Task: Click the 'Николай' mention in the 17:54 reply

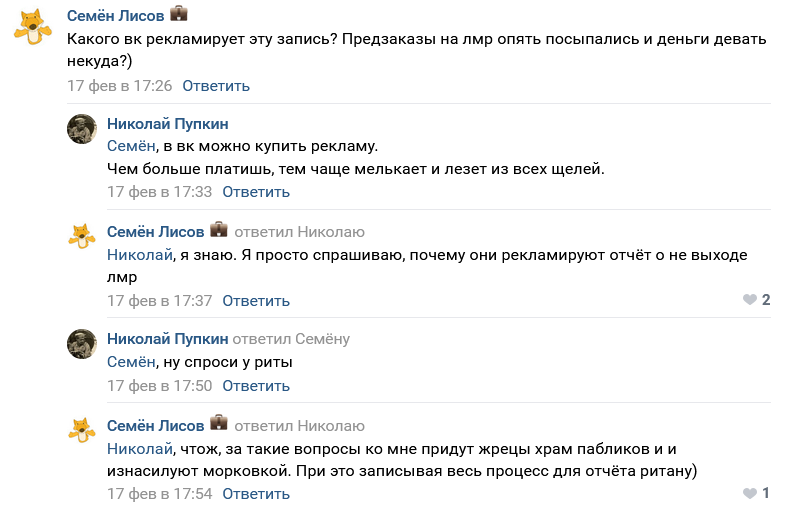Action: (139, 448)
